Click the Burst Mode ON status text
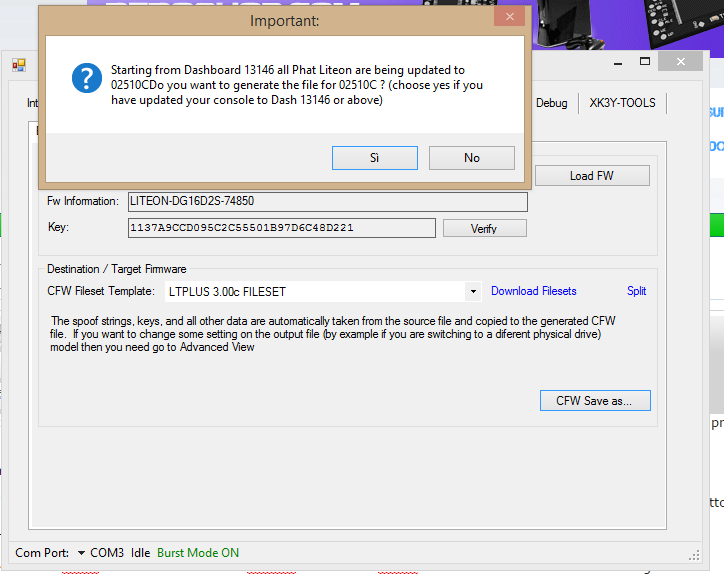The width and height of the screenshot is (724, 577). pos(198,553)
